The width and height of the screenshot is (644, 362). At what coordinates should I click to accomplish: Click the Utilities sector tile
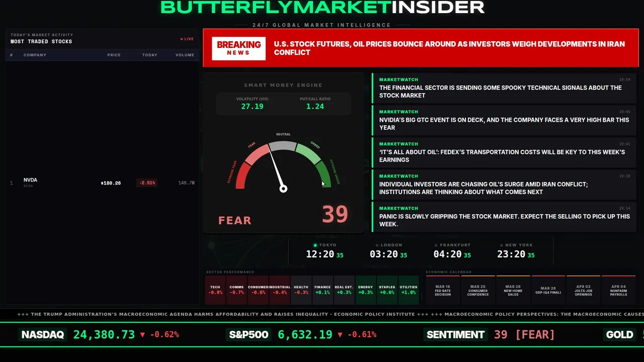pyautogui.click(x=409, y=290)
